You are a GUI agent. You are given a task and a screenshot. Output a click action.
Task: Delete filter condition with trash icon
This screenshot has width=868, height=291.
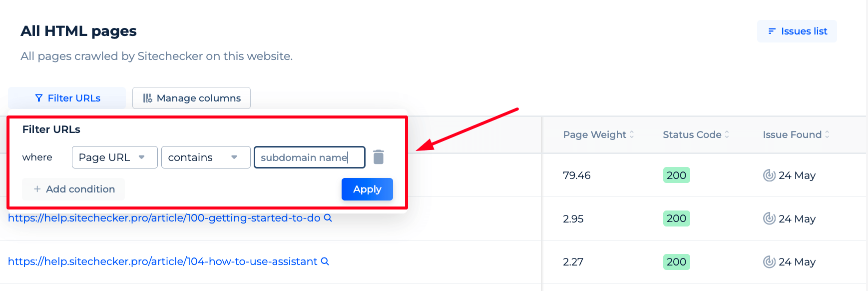tap(379, 157)
